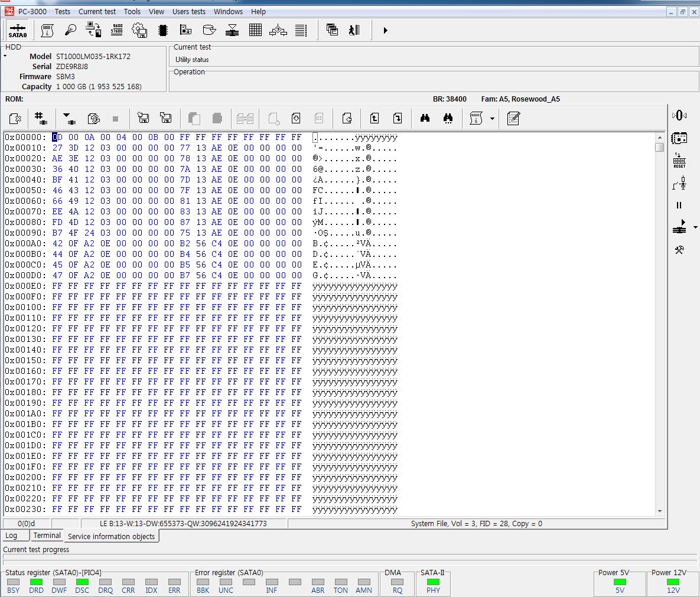
Task: Click the hammer and wrench tools icon
Action: pos(679,250)
